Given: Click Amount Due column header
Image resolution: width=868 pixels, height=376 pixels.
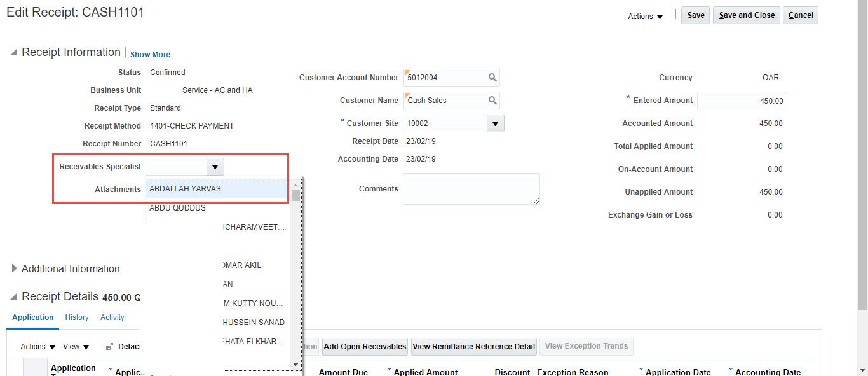Looking at the screenshot, I should [343, 372].
